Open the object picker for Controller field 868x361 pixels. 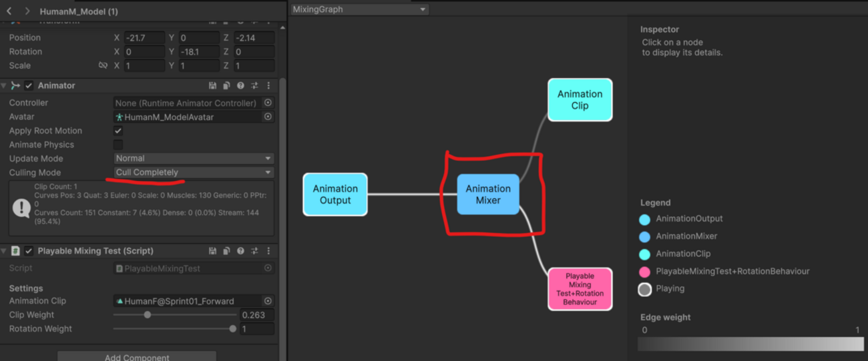pyautogui.click(x=268, y=103)
